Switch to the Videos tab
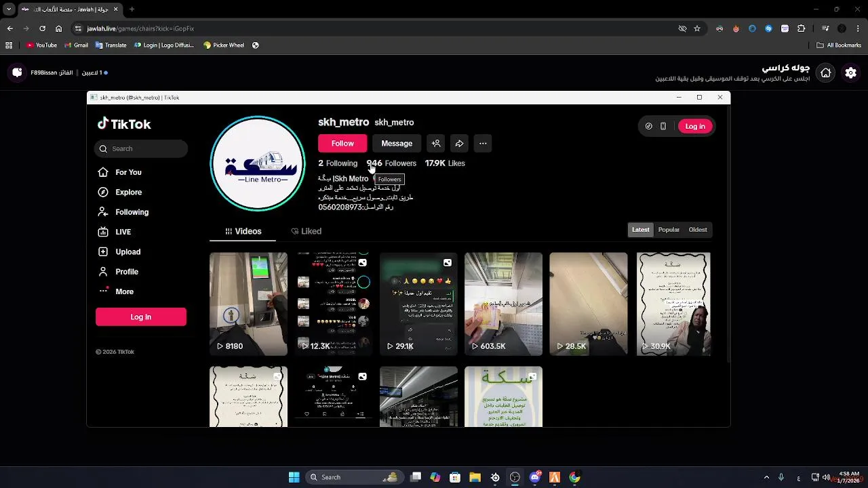Viewport: 868px width, 488px height. coord(243,231)
